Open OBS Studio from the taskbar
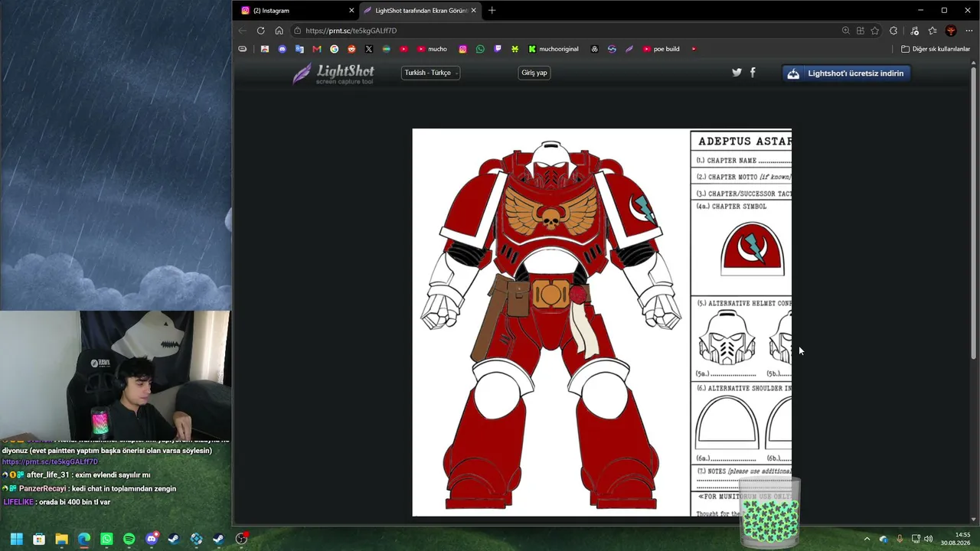The width and height of the screenshot is (980, 551). click(x=241, y=539)
